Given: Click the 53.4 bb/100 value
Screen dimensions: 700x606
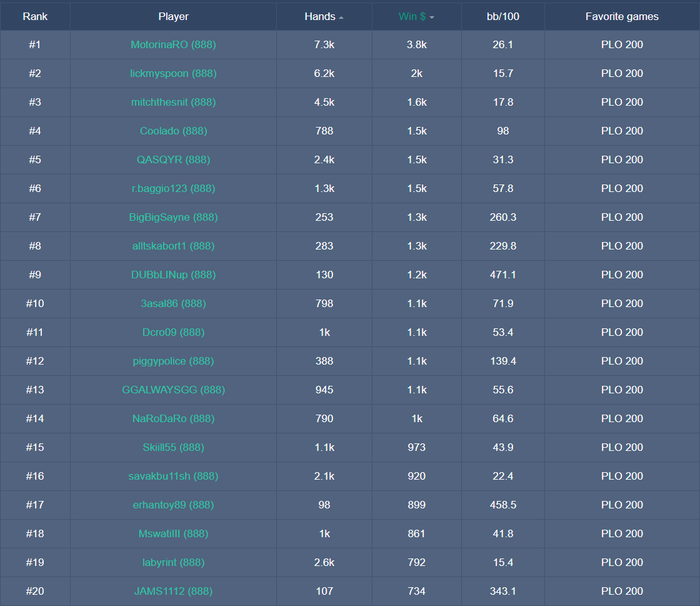Looking at the screenshot, I should (x=503, y=332).
